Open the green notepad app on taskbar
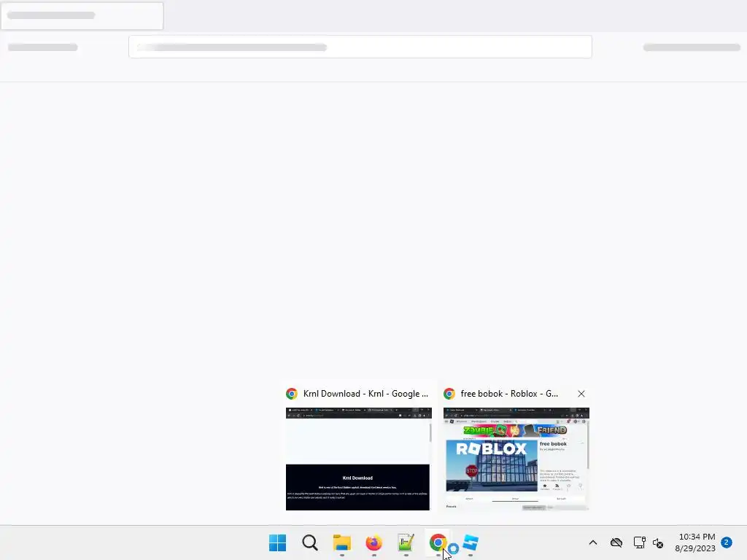This screenshot has width=747, height=560. [x=406, y=542]
